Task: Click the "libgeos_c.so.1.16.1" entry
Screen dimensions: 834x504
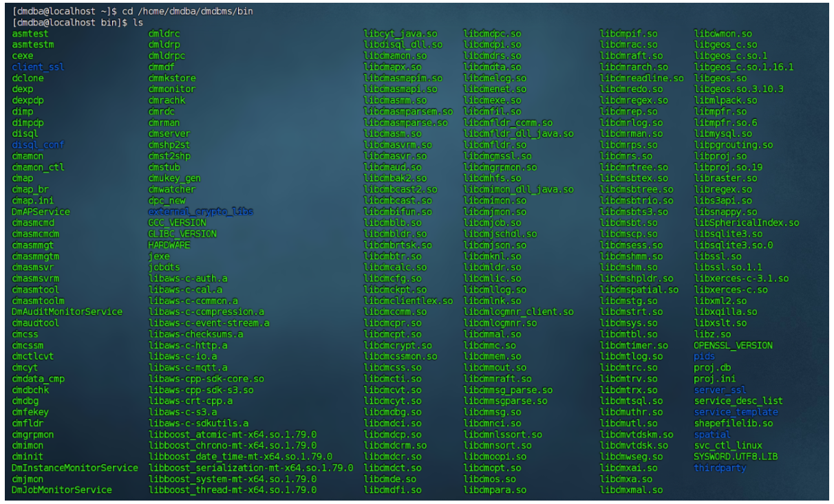Action: pyautogui.click(x=744, y=67)
